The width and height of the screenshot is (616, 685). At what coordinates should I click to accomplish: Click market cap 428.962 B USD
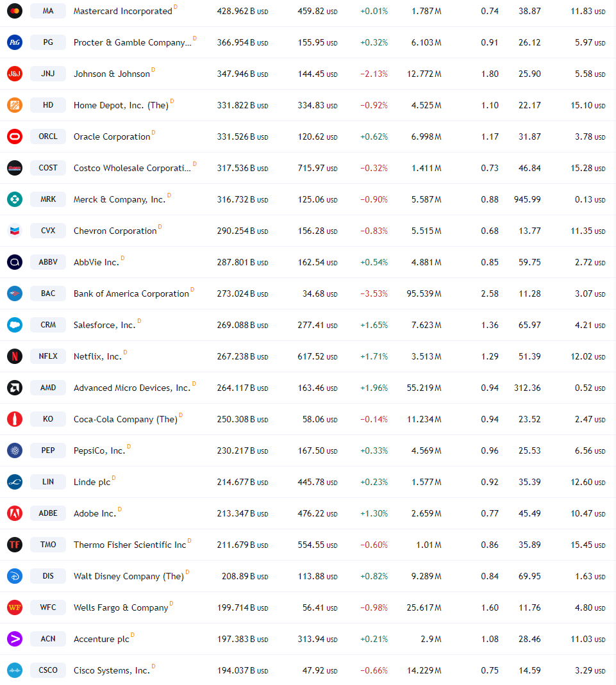[x=242, y=12]
